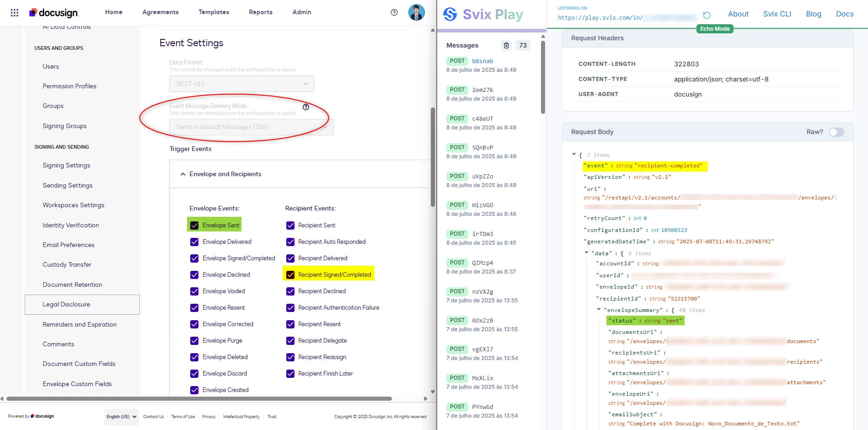Viewport: 868px width, 430px height.
Task: Select Legal Disclosure in the sidebar
Action: click(82, 305)
